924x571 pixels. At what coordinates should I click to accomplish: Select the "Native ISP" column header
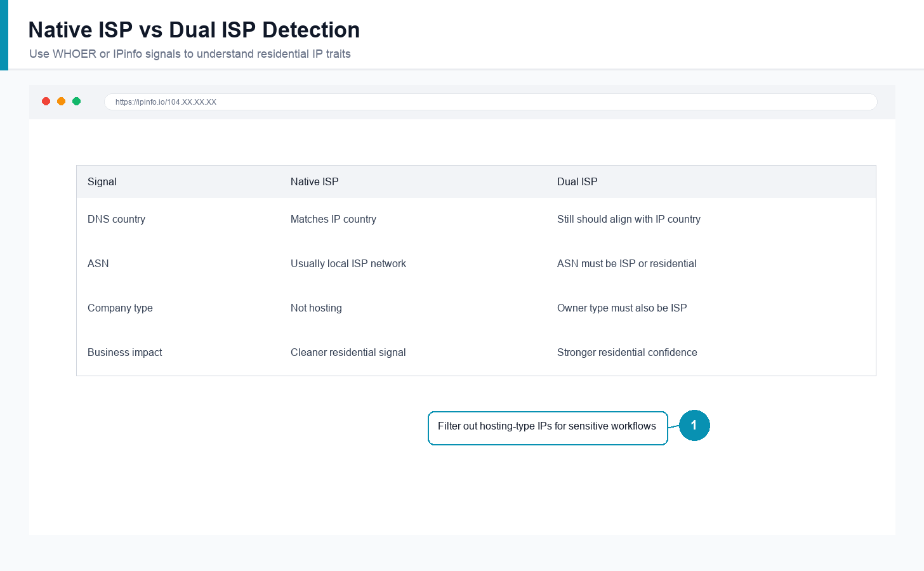[x=315, y=181]
